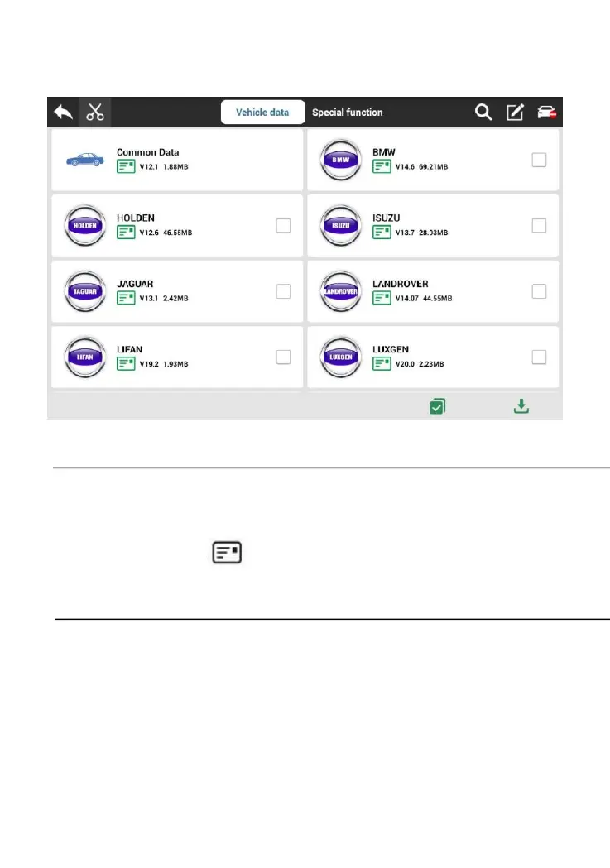Click the download icon in bottom bar
The image size is (610, 868).
(521, 406)
